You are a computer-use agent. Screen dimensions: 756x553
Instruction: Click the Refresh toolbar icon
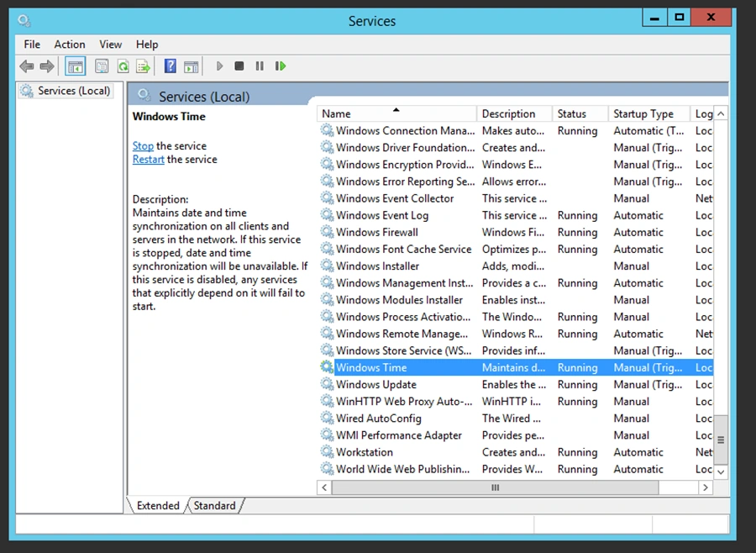click(123, 66)
